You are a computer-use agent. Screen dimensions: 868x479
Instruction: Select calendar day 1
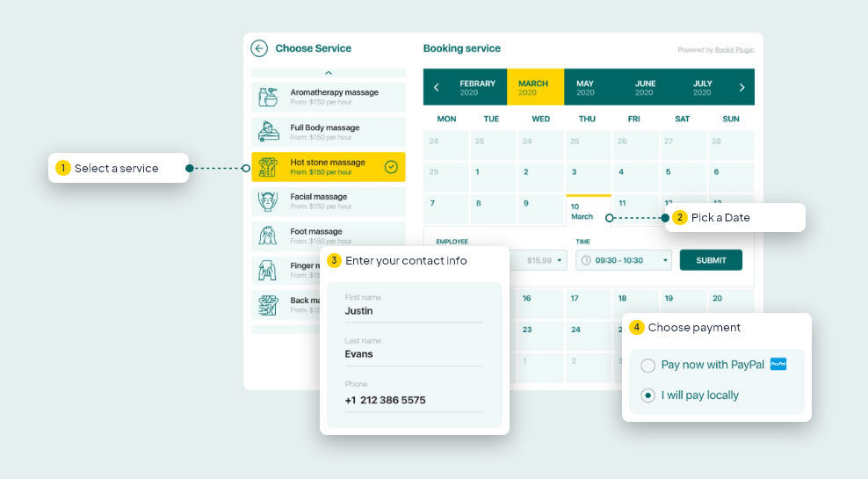[493, 177]
